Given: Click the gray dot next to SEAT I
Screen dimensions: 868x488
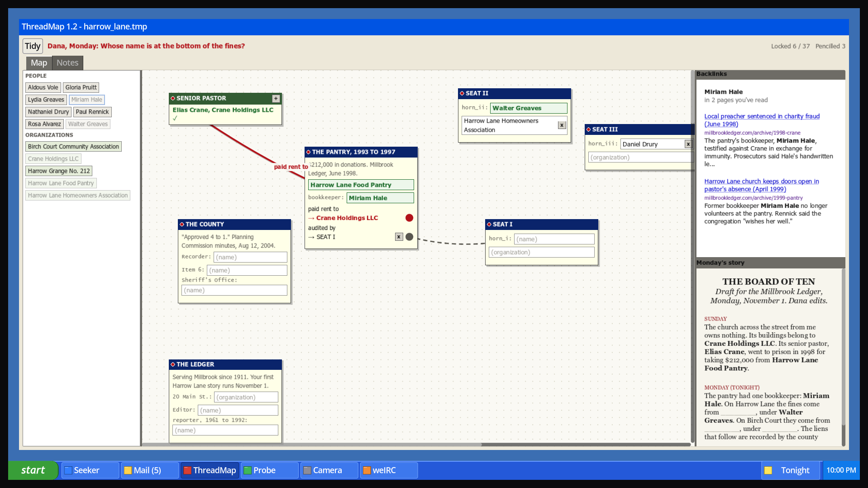Looking at the screenshot, I should (x=409, y=237).
